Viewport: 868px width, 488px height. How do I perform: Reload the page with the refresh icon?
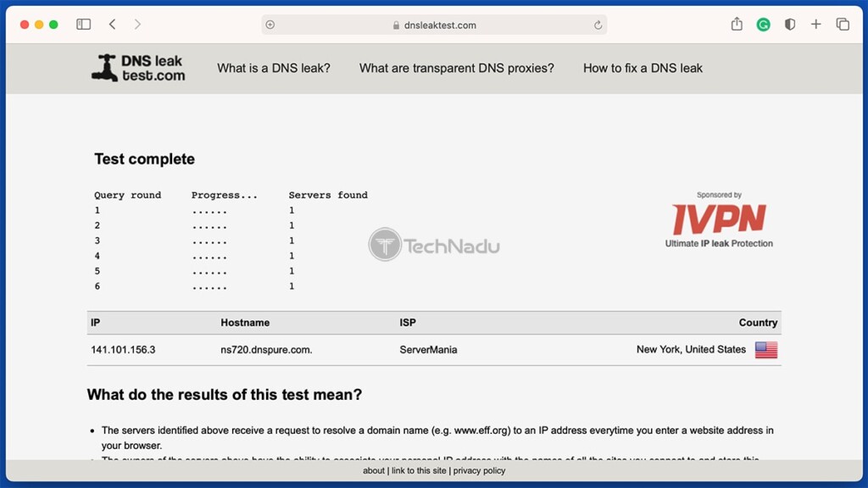click(598, 25)
